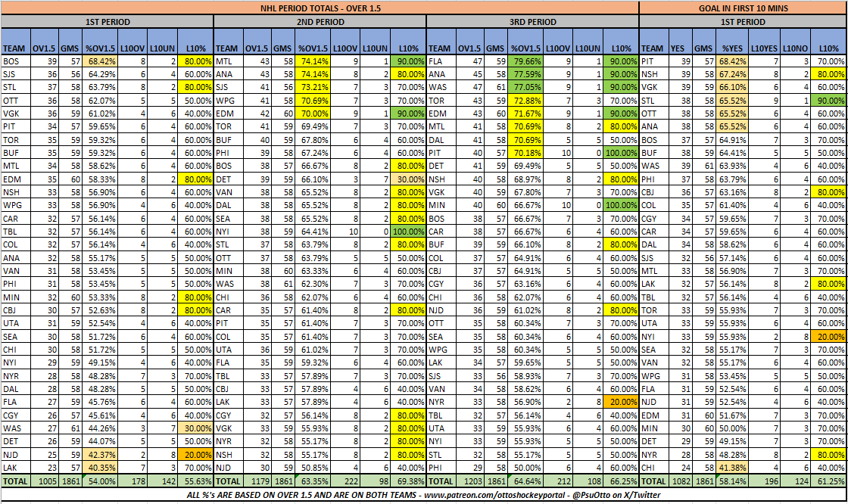Select NJD's 42.37% in 1st Period table
848x504 pixels.
pos(100,454)
